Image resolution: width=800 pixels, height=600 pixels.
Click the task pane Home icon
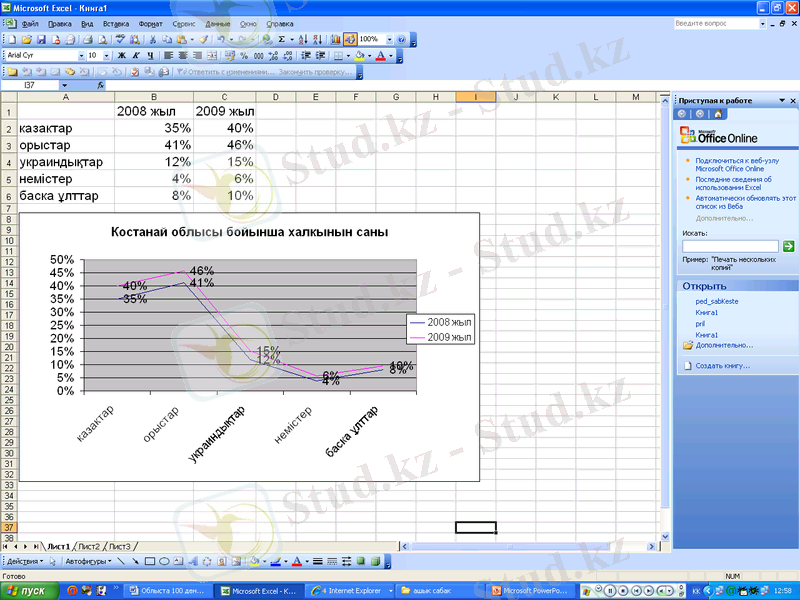719,114
